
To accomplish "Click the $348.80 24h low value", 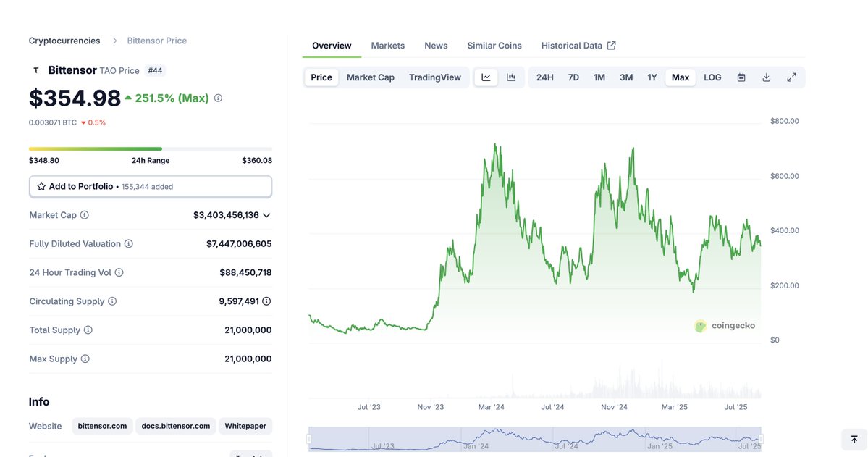I will pyautogui.click(x=43, y=161).
